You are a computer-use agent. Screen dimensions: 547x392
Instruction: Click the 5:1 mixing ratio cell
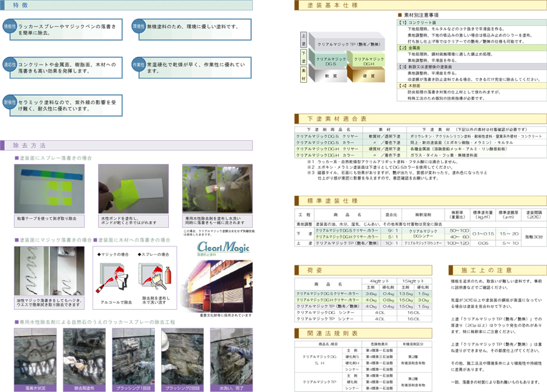tap(392, 237)
